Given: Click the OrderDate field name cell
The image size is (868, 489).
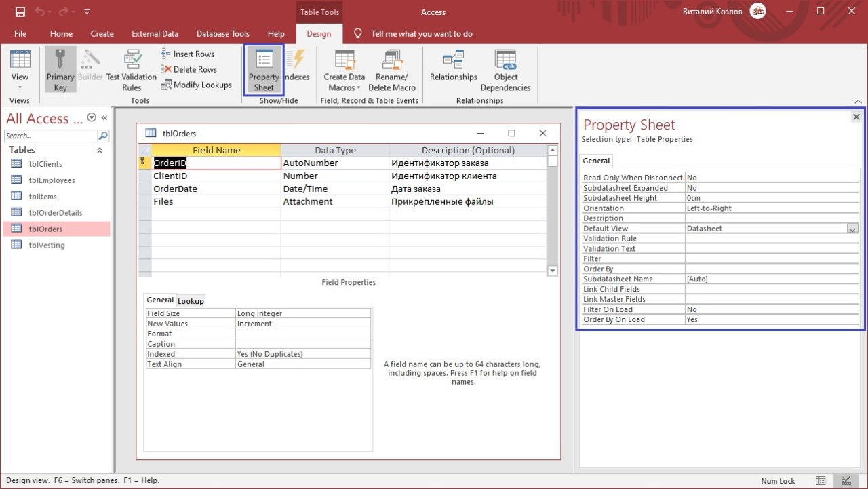Looking at the screenshot, I should [216, 189].
